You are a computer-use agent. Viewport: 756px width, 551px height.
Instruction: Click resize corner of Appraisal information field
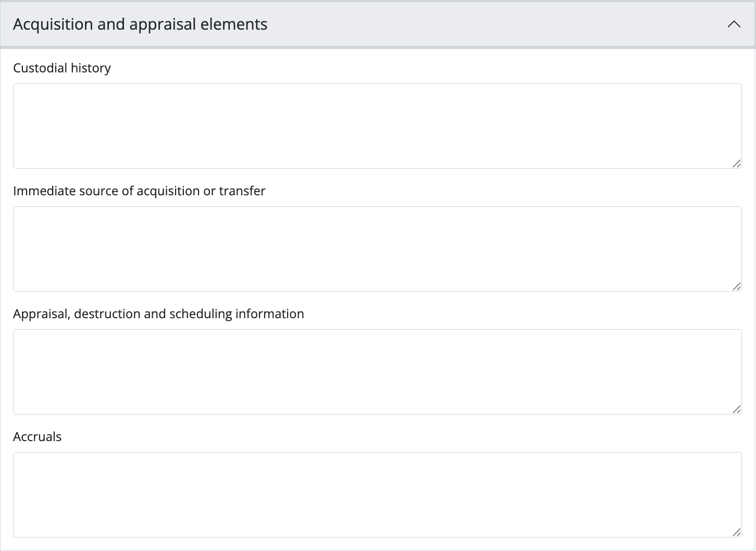(736, 409)
